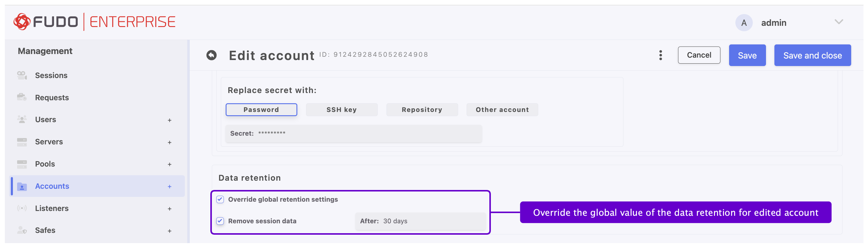This screenshot has height=250, width=868.
Task: Open the Servers section
Action: (x=49, y=142)
